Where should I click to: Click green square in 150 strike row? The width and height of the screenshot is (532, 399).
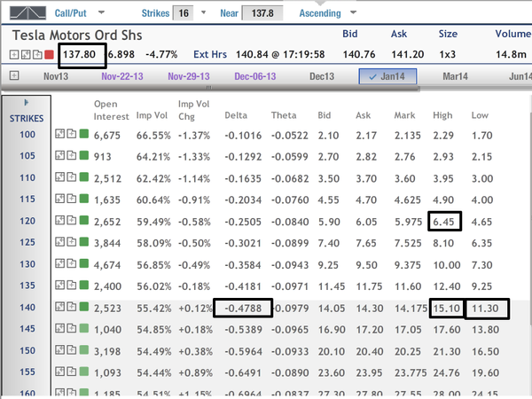coord(84,350)
